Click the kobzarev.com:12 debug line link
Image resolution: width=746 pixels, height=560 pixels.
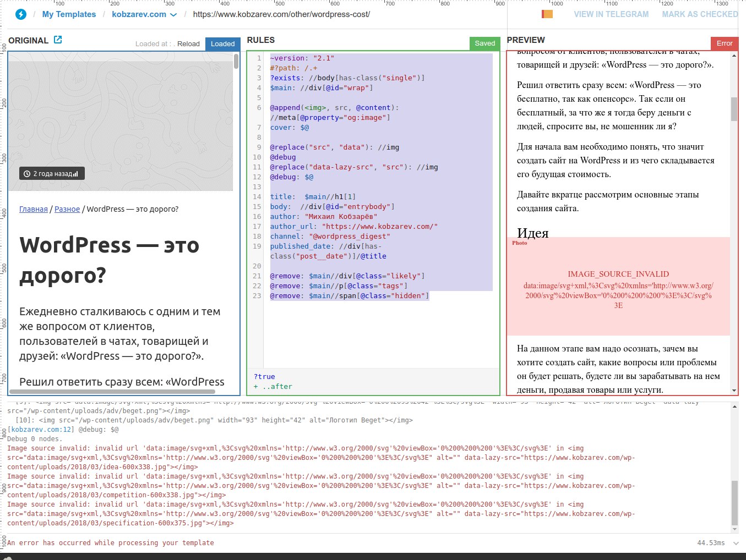(x=42, y=430)
